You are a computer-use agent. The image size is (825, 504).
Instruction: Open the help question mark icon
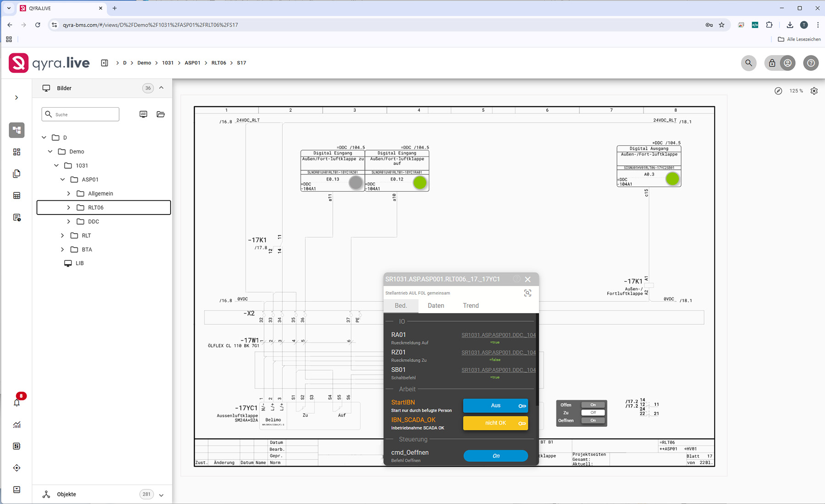810,63
